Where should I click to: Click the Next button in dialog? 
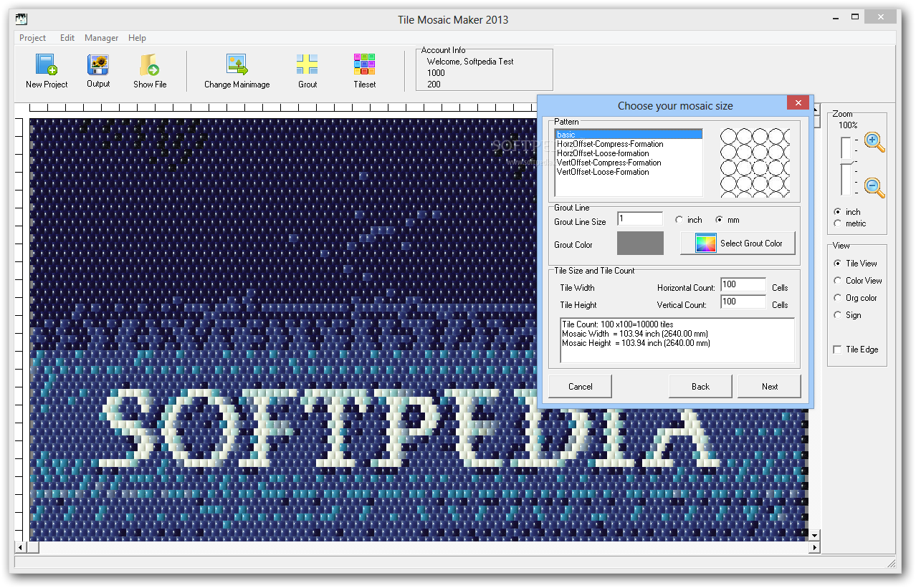769,386
